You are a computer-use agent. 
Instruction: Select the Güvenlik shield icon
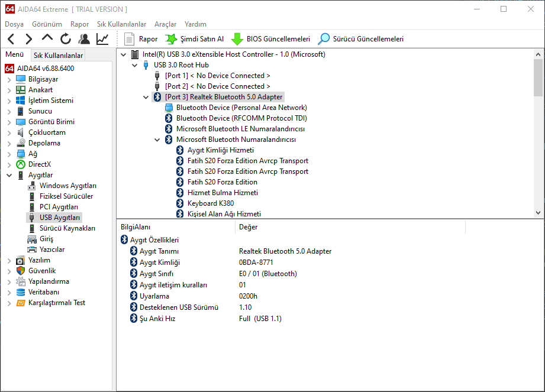pyautogui.click(x=21, y=271)
